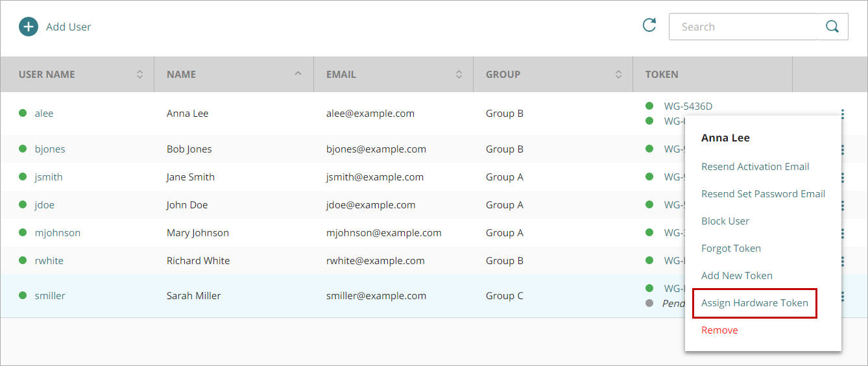The width and height of the screenshot is (868, 366).
Task: Click the refresh icon beside search
Action: coord(649,25)
